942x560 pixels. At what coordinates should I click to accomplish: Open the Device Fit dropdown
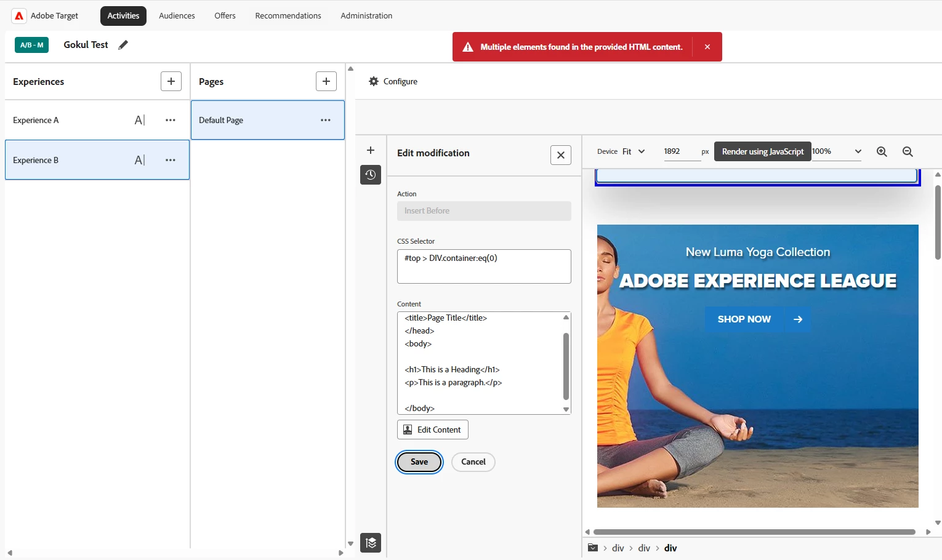pyautogui.click(x=634, y=151)
